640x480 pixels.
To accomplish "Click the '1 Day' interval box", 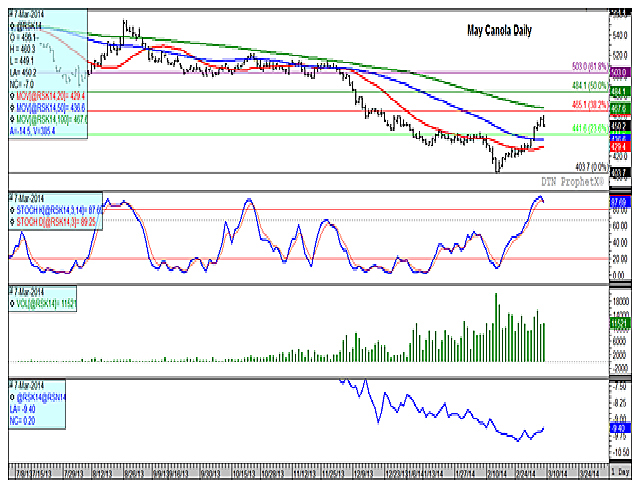I will (620, 471).
